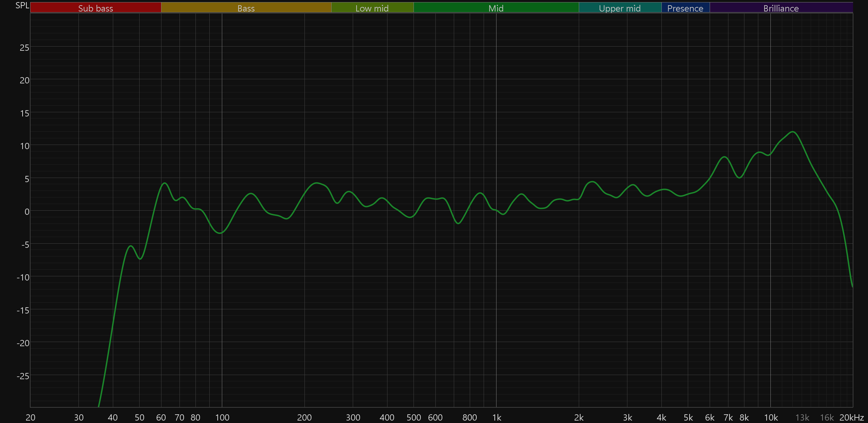Select the Bass frequency band header

click(246, 8)
